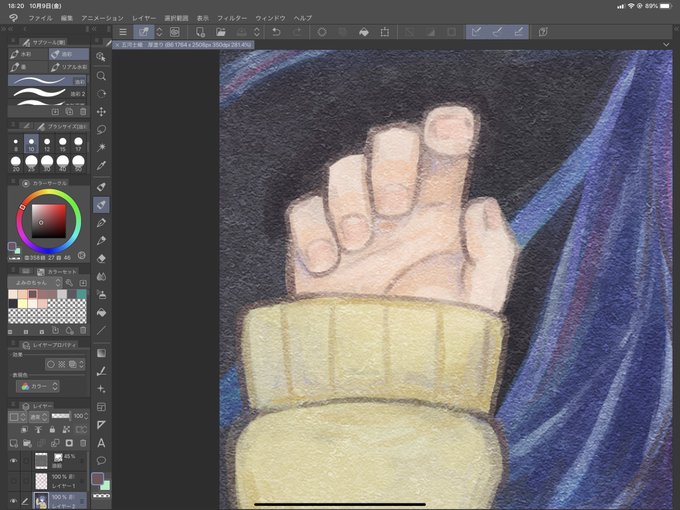
Task: Click the Undo arrow in command bar
Action: point(276,32)
